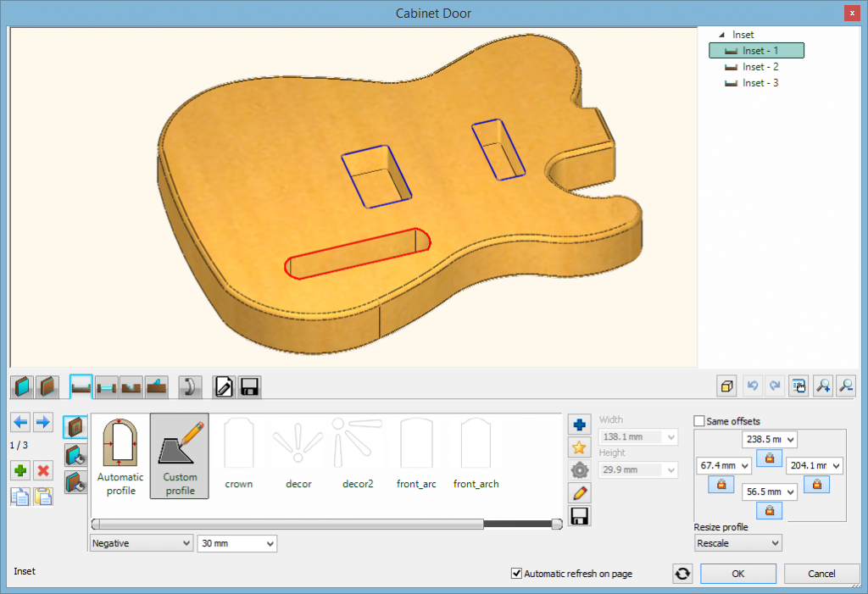Viewport: 868px width, 594px height.
Task: Choose the Automatic profile thumbnail
Action: pos(120,456)
